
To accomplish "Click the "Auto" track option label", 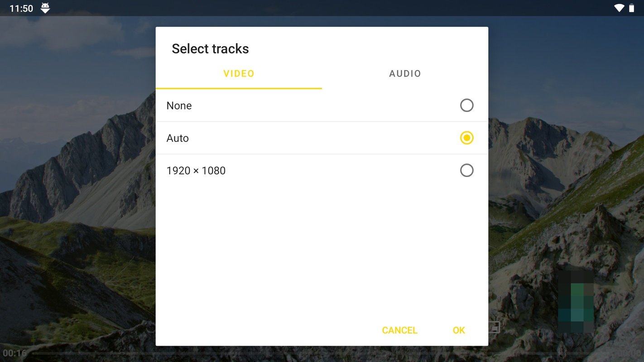I will point(178,138).
